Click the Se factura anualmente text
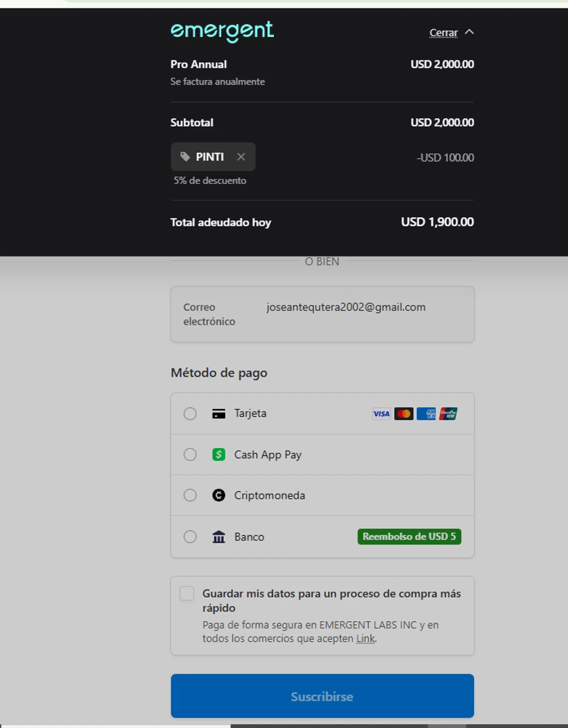The image size is (568, 728). coord(217,82)
